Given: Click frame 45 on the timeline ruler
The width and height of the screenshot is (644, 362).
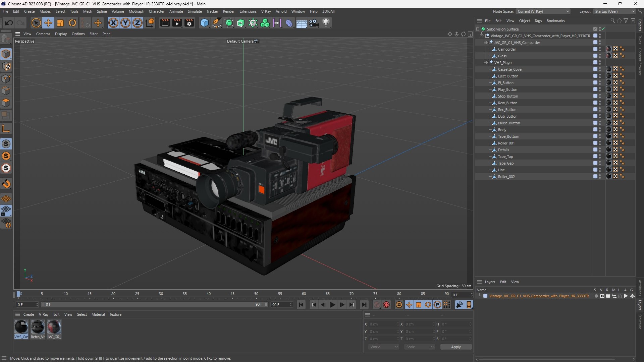Looking at the screenshot, I should tap(232, 294).
